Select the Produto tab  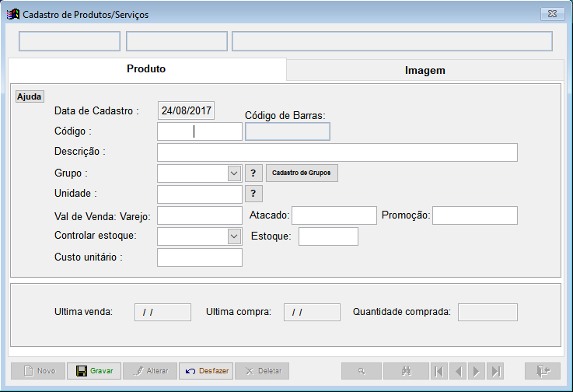(x=146, y=68)
